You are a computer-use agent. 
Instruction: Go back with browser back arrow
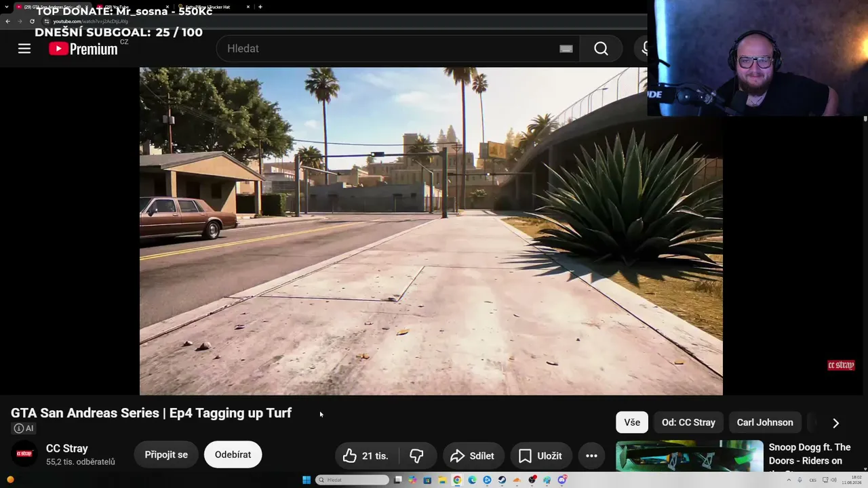[x=7, y=21]
